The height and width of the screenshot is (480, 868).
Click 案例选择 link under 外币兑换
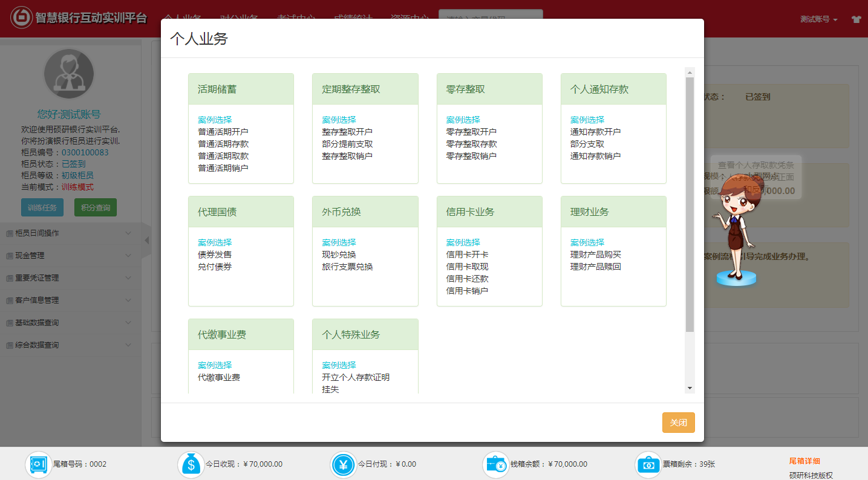[x=339, y=242]
